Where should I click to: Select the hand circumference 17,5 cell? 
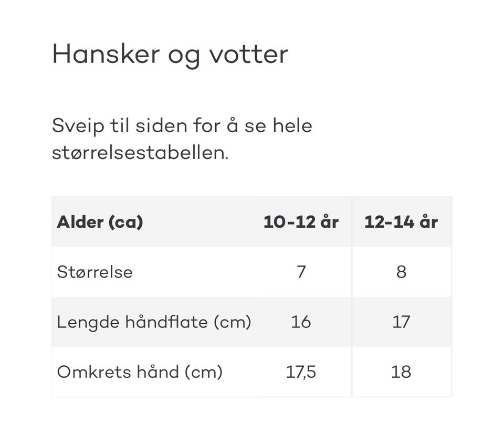tap(301, 372)
